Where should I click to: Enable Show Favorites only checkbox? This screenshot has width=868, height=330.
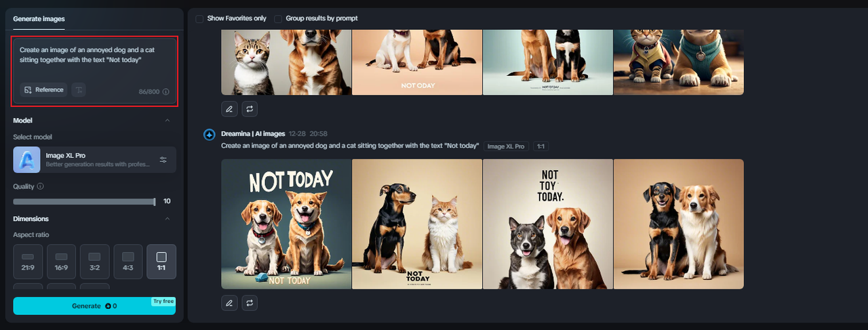click(199, 19)
